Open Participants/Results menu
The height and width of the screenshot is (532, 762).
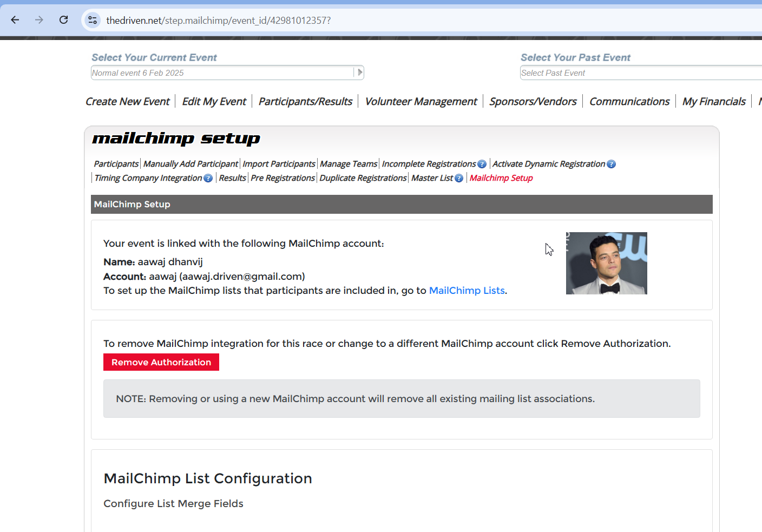(305, 101)
